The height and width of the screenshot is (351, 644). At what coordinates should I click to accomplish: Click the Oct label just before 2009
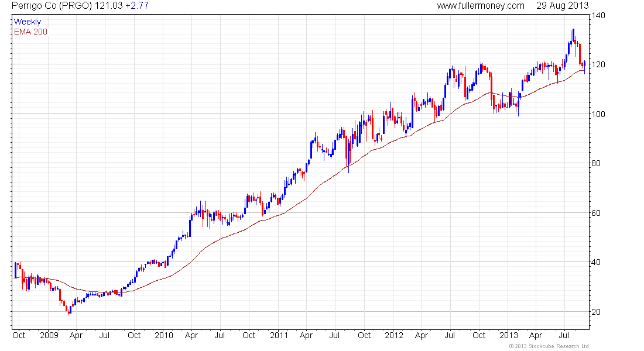click(x=19, y=335)
